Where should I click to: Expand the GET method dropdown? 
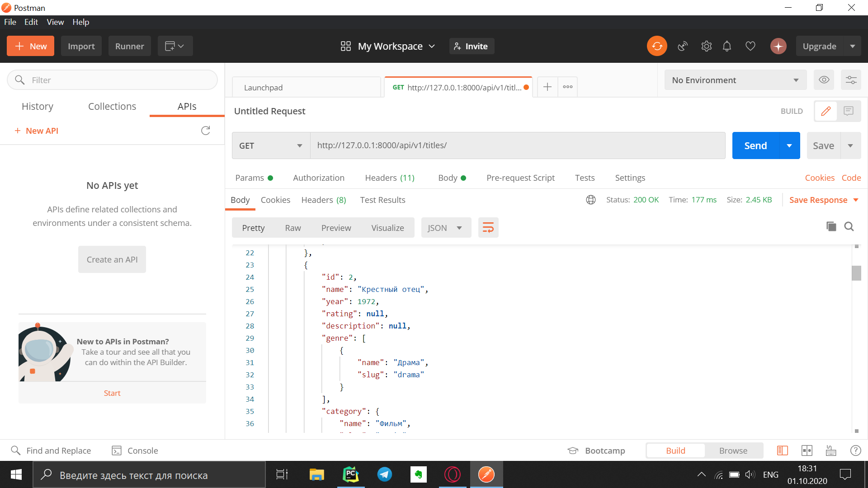click(x=271, y=145)
